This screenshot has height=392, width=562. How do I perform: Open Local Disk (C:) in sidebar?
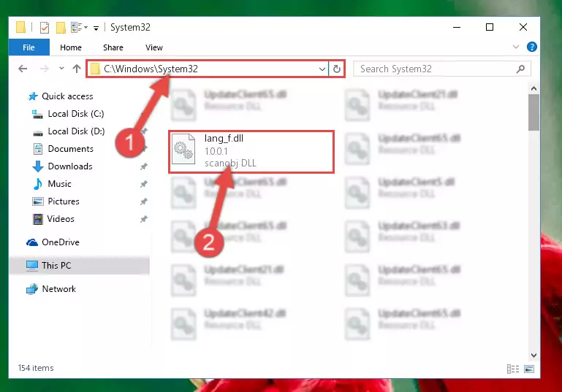tap(75, 113)
